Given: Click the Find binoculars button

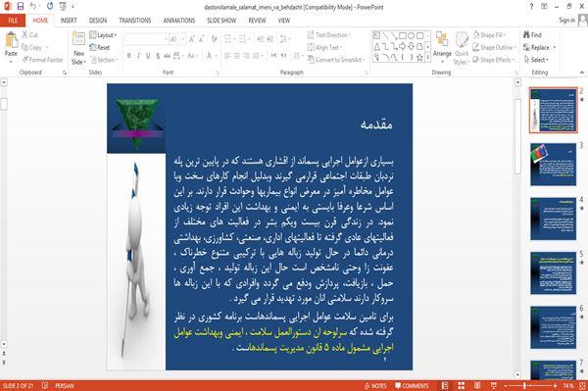Looking at the screenshot, I should (x=532, y=35).
